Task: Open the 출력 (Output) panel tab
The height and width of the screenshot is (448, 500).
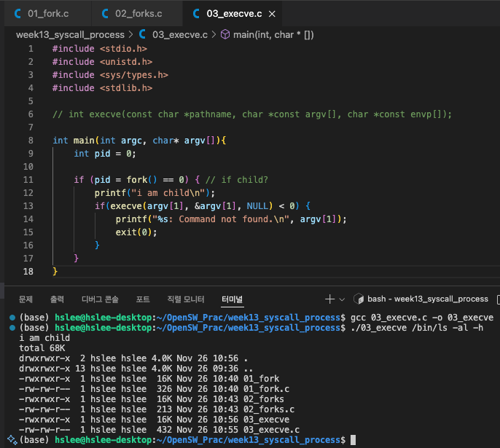Action: tap(57, 299)
